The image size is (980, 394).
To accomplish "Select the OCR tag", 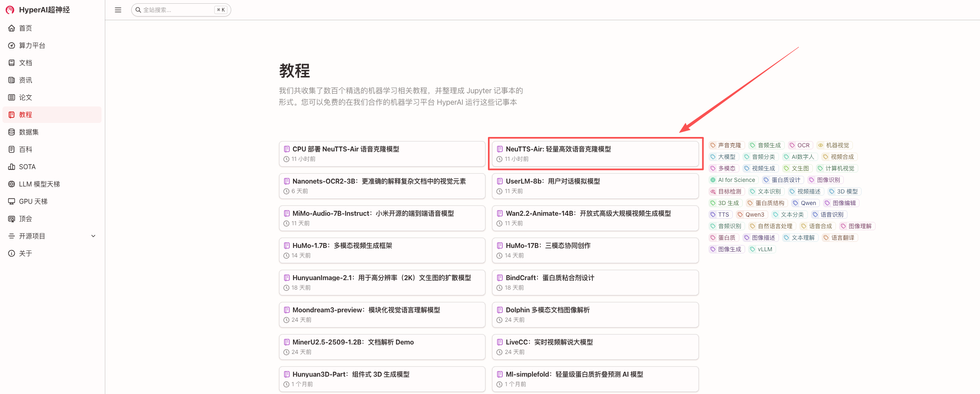I will [x=800, y=145].
